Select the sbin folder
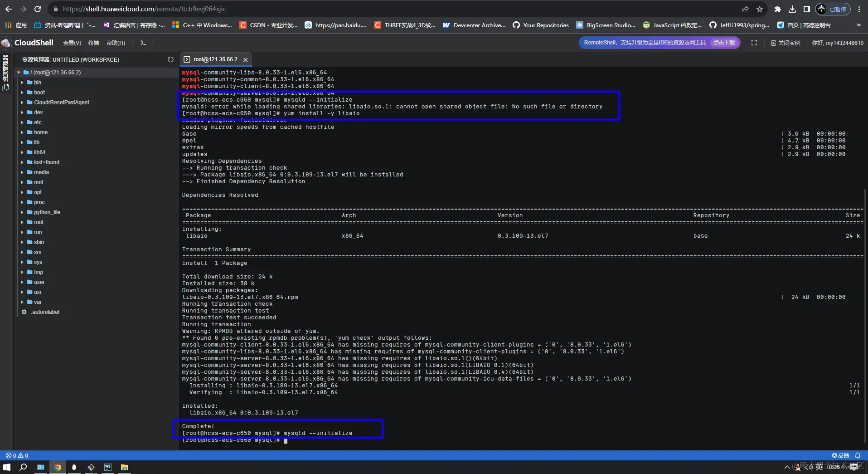The image size is (868, 474). [x=39, y=242]
